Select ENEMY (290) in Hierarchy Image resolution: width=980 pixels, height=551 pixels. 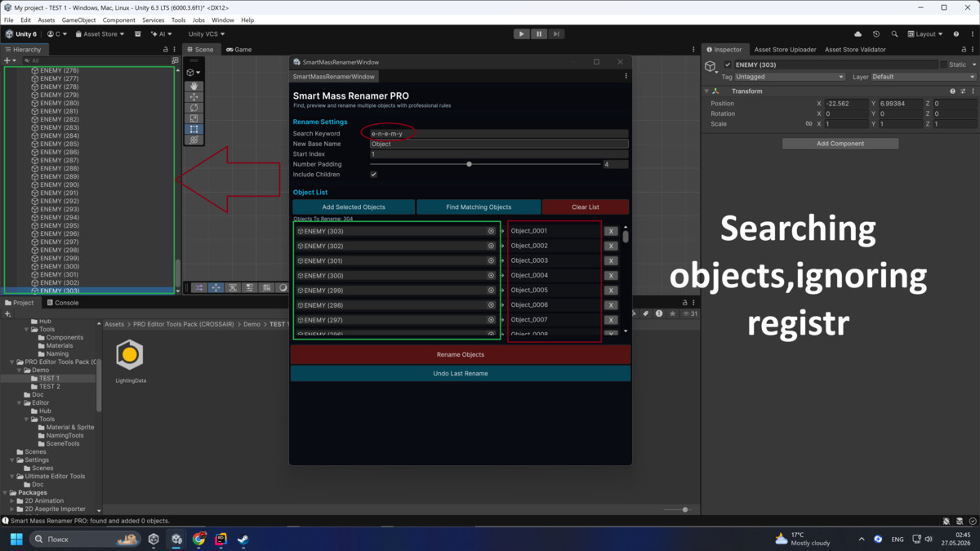click(60, 185)
